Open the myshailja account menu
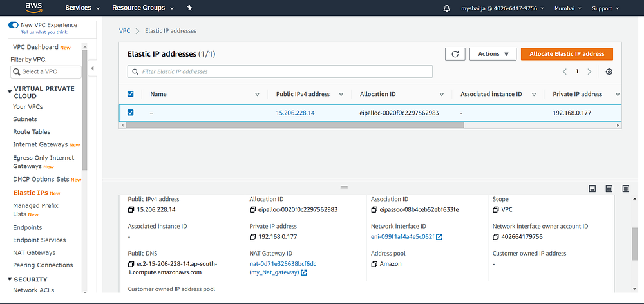This screenshot has height=304, width=644. (x=503, y=8)
